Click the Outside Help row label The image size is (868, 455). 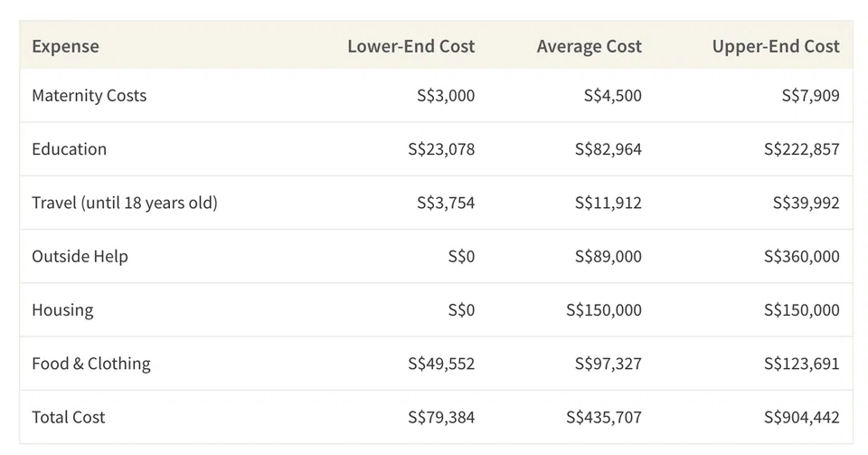pyautogui.click(x=80, y=257)
